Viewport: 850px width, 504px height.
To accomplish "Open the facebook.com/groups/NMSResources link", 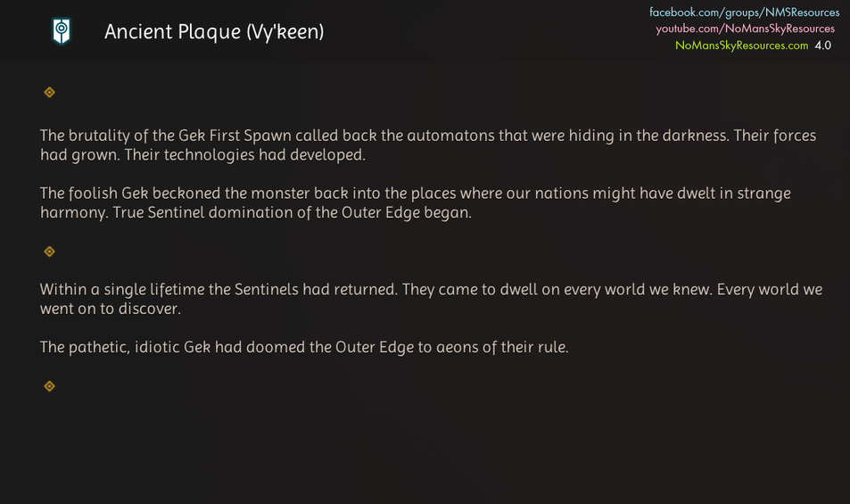I will 744,12.
